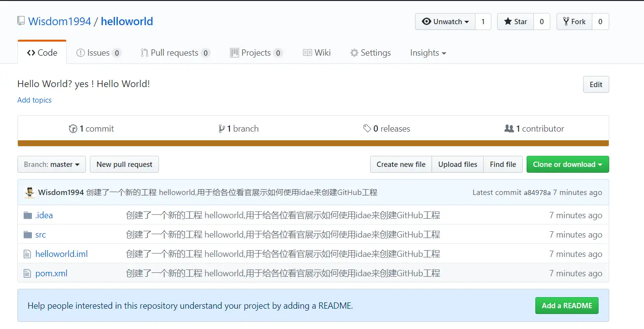Image resolution: width=644 pixels, height=329 pixels.
Task: Open the Code tab
Action: [x=42, y=53]
